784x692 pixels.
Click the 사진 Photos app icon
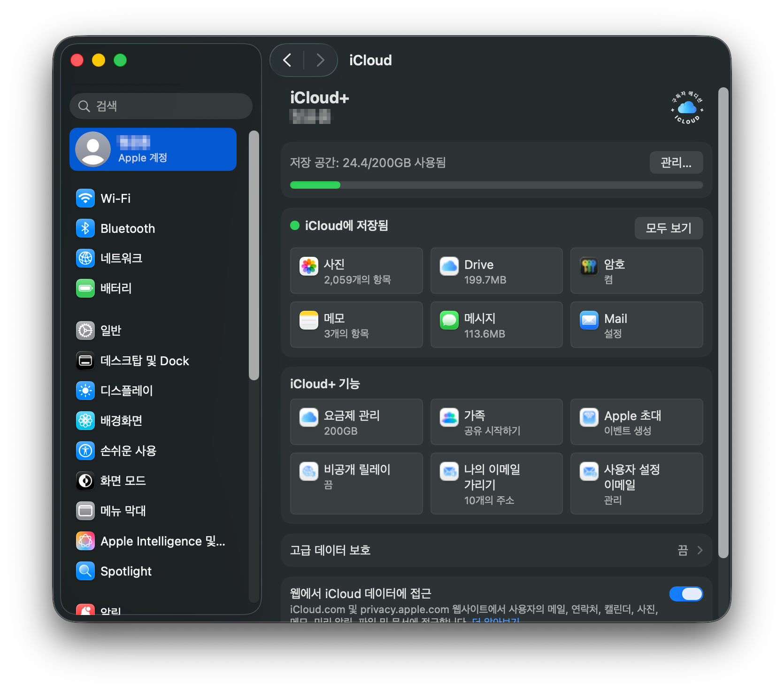click(x=309, y=266)
